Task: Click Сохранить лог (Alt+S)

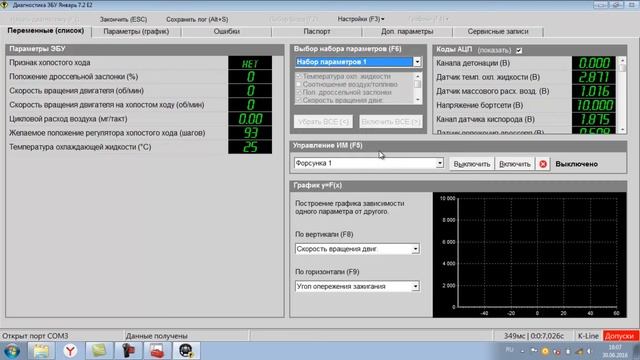Action: [197, 19]
